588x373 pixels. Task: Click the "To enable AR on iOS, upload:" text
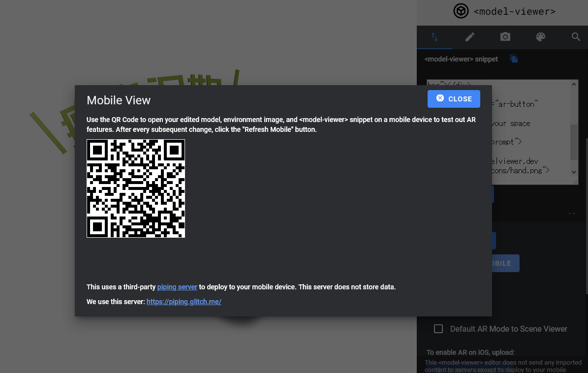tap(470, 352)
